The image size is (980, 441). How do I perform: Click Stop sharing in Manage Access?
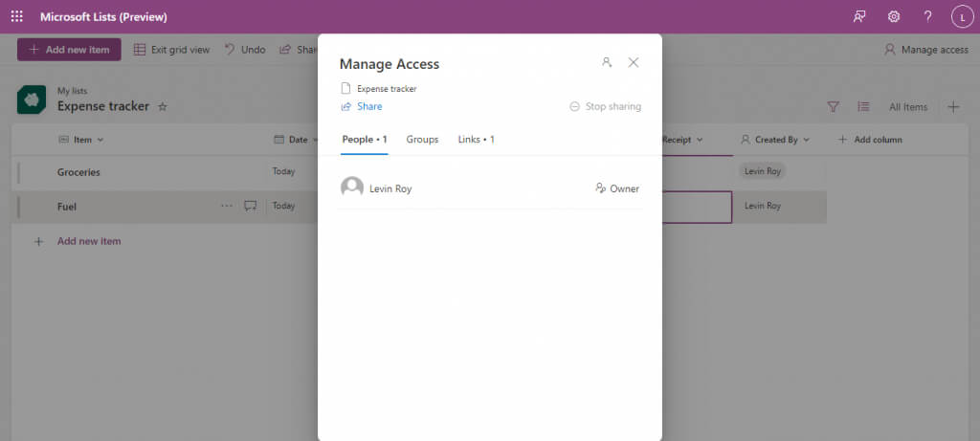pyautogui.click(x=605, y=106)
